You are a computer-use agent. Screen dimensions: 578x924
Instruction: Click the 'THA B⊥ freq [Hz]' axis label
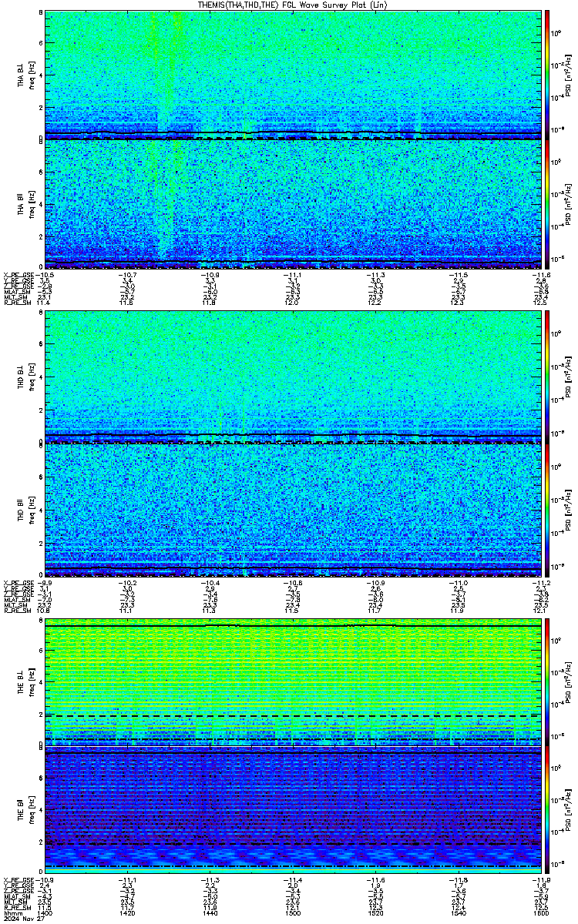(x=26, y=75)
